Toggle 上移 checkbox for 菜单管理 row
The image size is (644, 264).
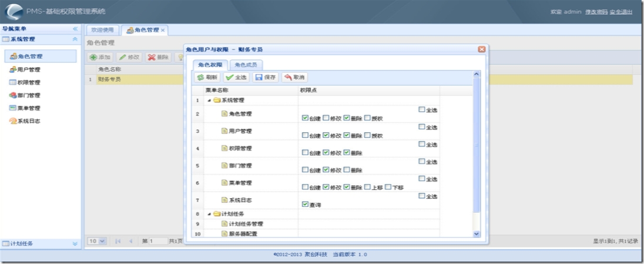367,187
